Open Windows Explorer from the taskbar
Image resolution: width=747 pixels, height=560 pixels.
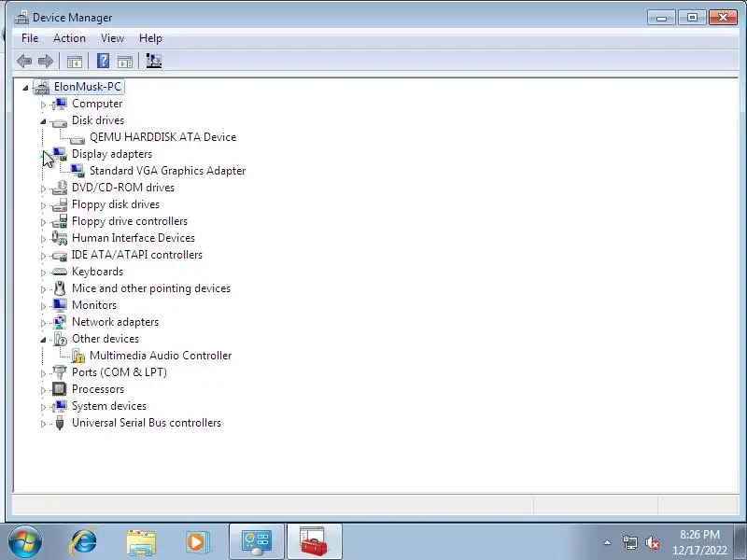[141, 542]
